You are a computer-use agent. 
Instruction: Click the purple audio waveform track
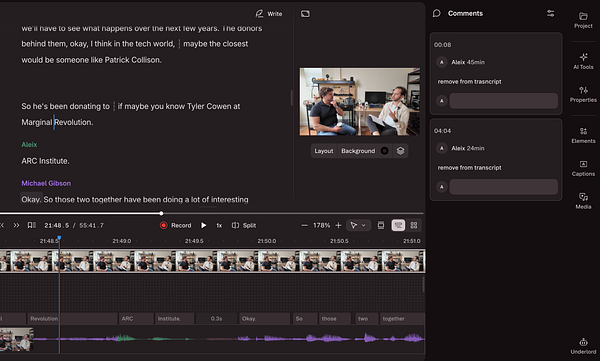tap(229, 338)
